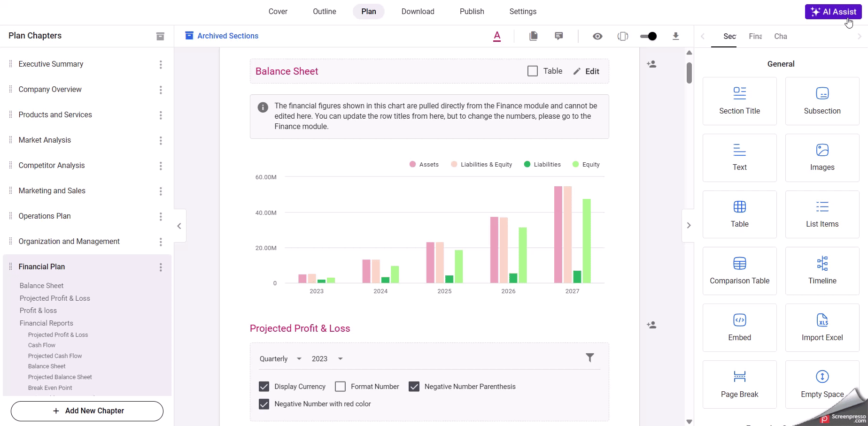Open Competitor Analysis options menu

161,166
